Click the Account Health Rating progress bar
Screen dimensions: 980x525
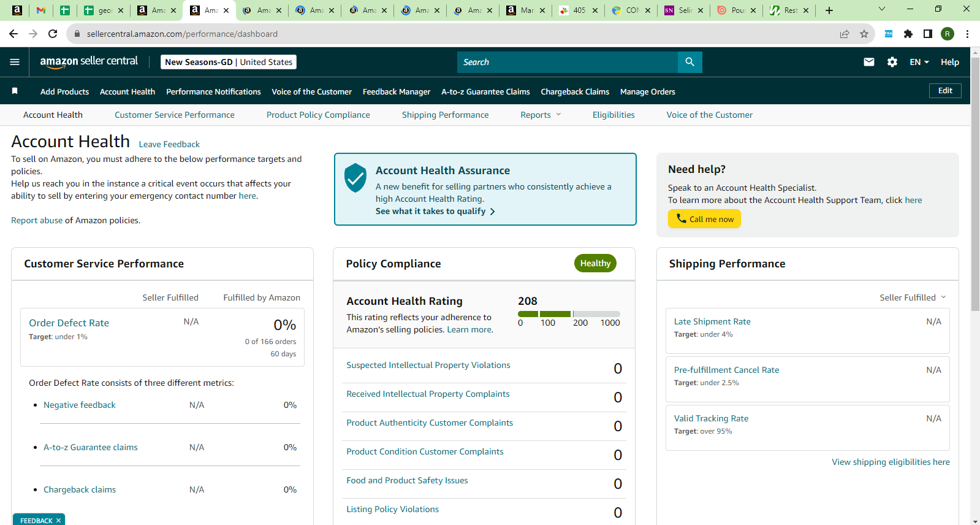(569, 314)
